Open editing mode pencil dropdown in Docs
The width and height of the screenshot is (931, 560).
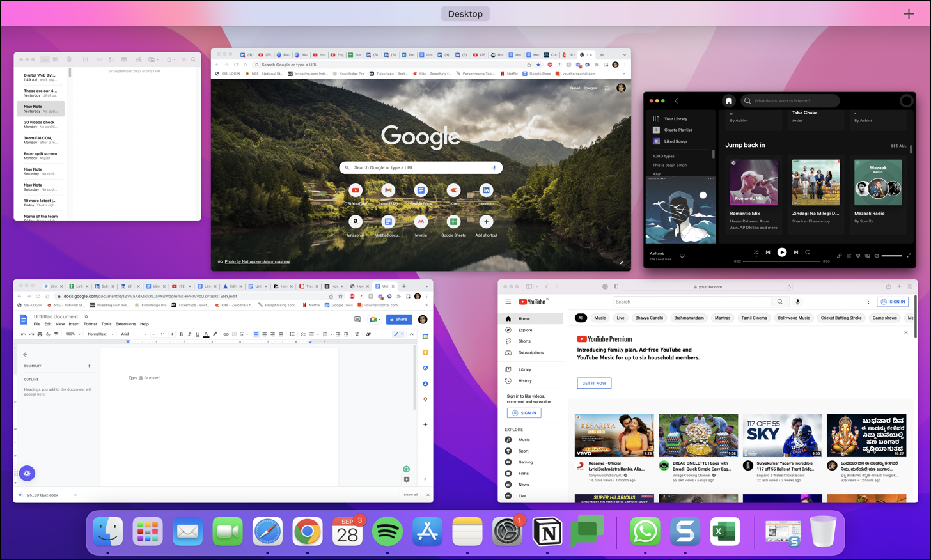[398, 334]
